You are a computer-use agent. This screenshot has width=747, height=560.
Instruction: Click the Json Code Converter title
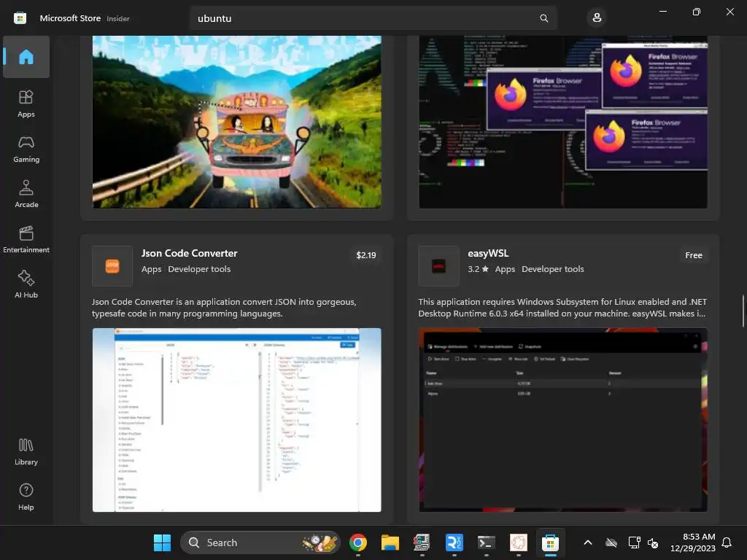coord(189,253)
